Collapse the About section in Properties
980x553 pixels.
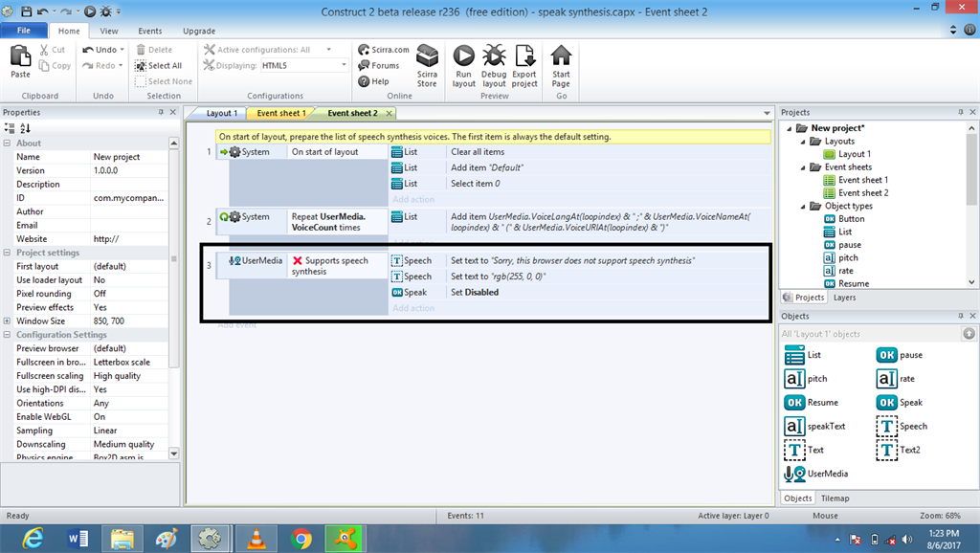click(x=7, y=144)
